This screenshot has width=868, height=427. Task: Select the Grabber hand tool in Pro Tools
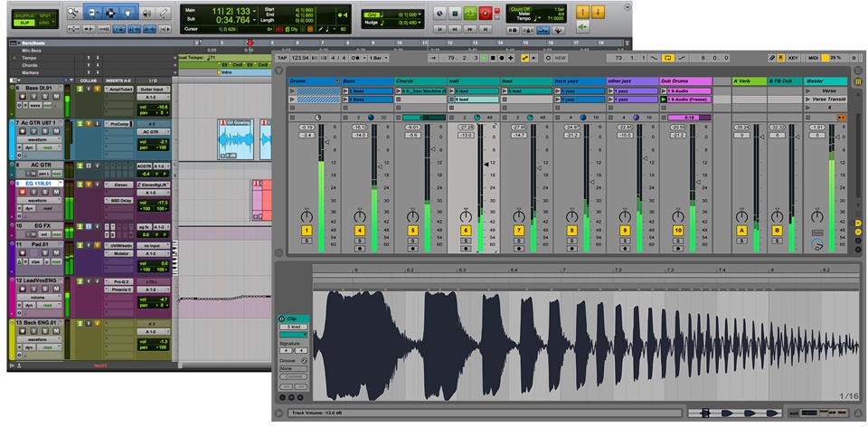coord(127,12)
